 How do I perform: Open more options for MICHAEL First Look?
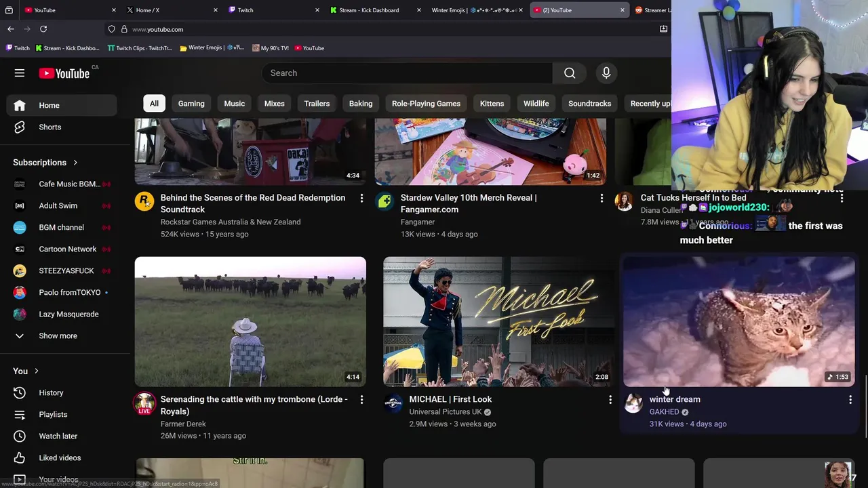click(610, 400)
